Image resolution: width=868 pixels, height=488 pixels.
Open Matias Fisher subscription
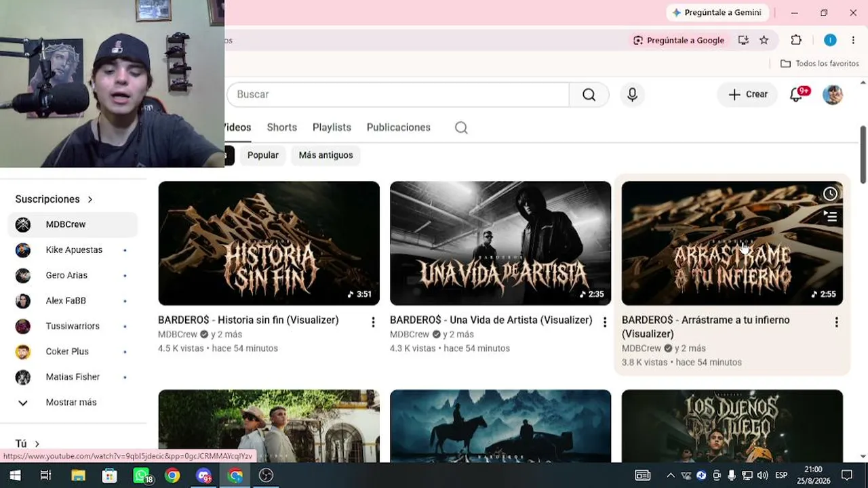point(73,377)
